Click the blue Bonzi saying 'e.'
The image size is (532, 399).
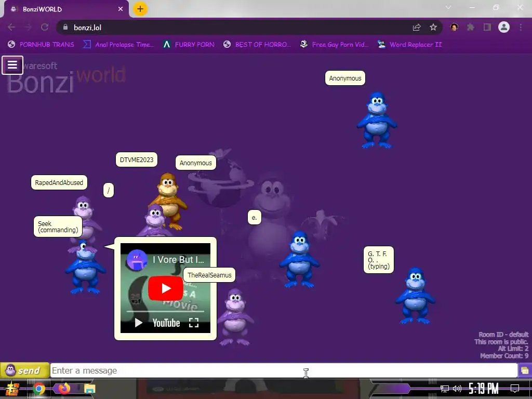pyautogui.click(x=299, y=259)
